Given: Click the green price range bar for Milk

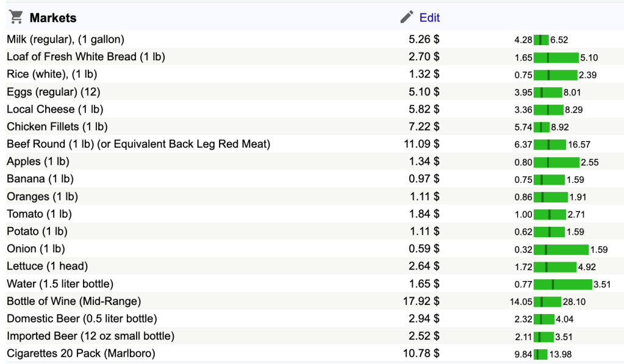Looking at the screenshot, I should tap(541, 40).
